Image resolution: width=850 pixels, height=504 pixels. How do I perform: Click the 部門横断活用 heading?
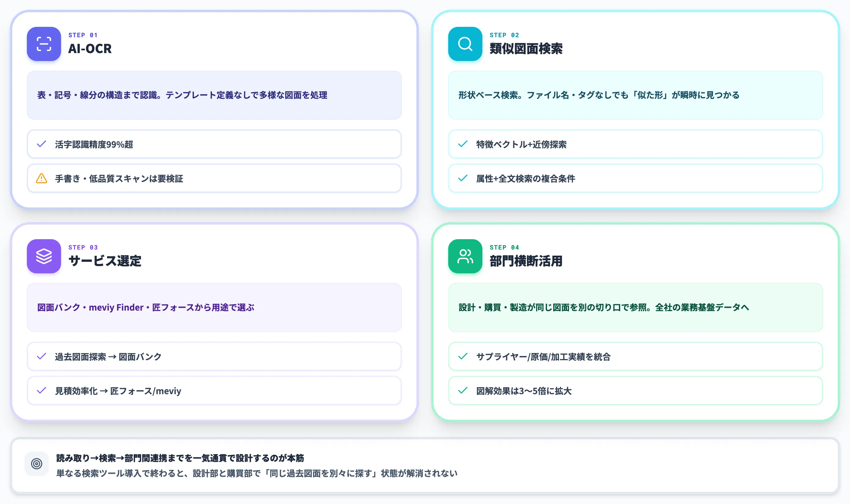(526, 261)
